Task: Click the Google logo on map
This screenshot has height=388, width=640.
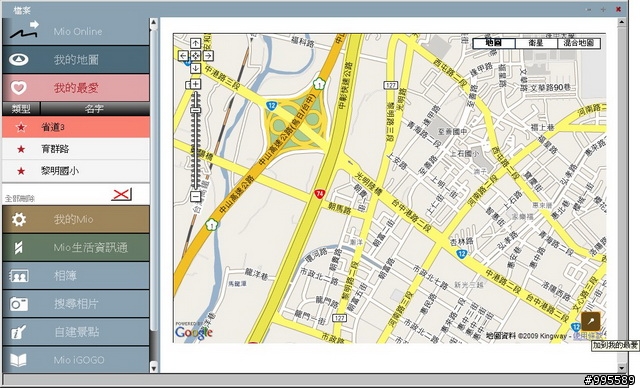Action: (x=194, y=332)
